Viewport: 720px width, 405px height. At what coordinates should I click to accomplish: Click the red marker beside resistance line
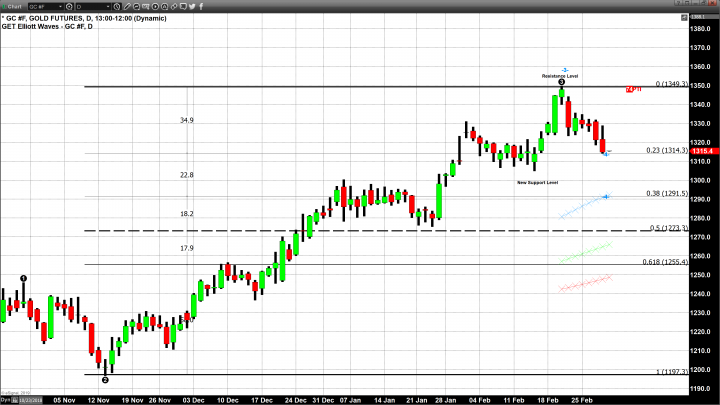(631, 89)
